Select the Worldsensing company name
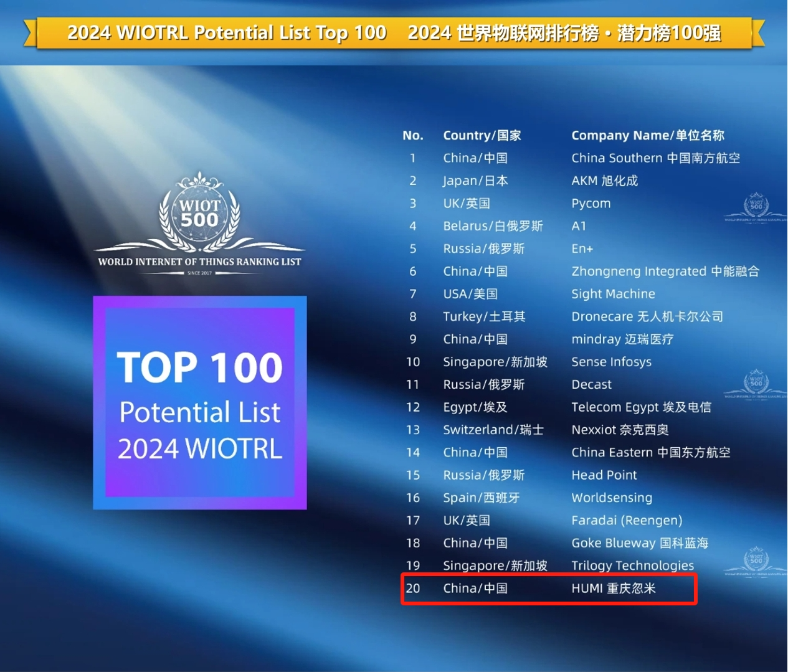This screenshot has width=788, height=672. [612, 498]
